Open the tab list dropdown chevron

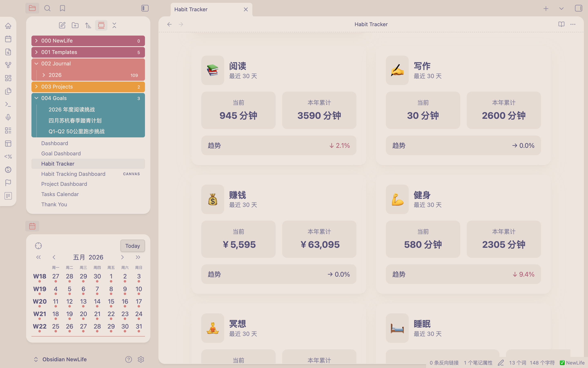point(561,9)
